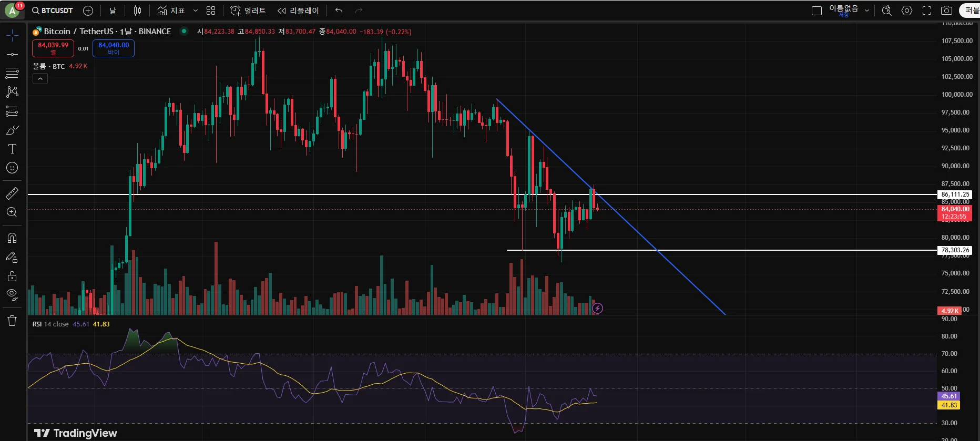Viewport: 980px width, 441px height.
Task: Open the 지표 indicators menu
Action: click(x=171, y=11)
